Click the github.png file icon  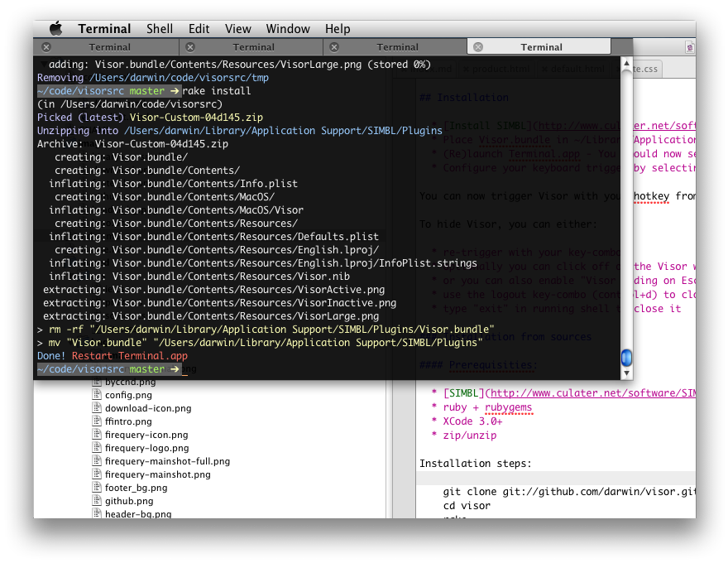[x=97, y=501]
